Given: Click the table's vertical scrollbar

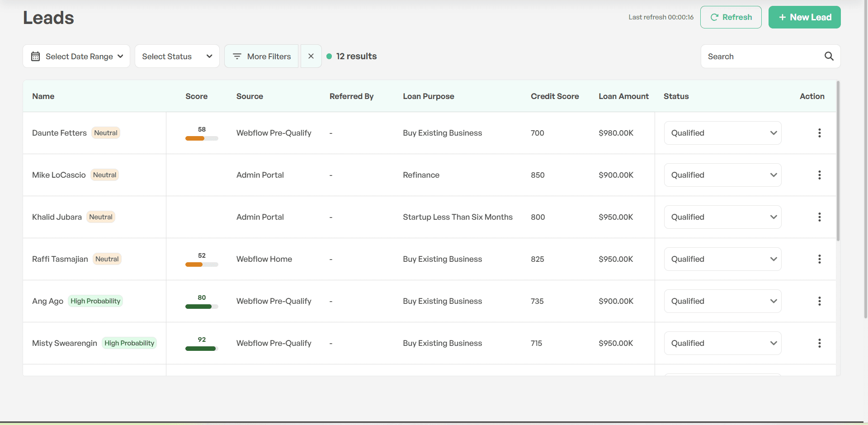Looking at the screenshot, I should (x=838, y=161).
